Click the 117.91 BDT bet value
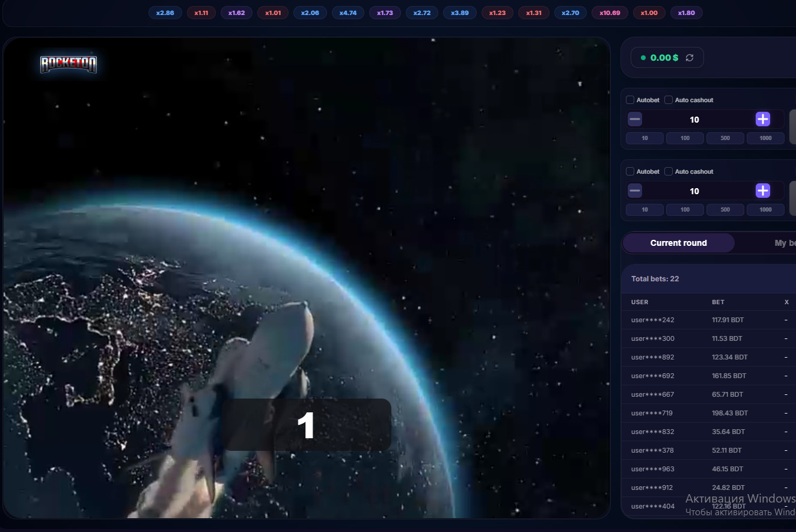Viewport: 796px width, 532px height. pyautogui.click(x=729, y=320)
